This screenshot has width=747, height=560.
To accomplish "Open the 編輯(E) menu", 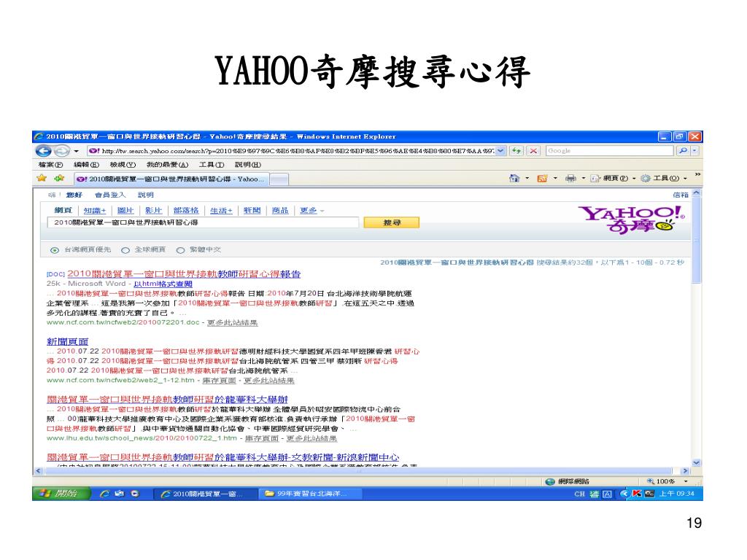I will pyautogui.click(x=86, y=165).
